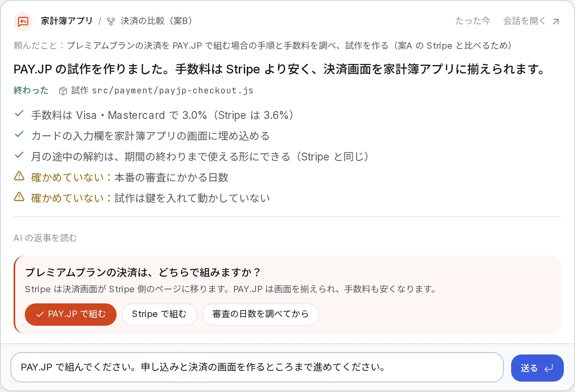Screen dimensions: 575x392
Task: Open the 決済の比較（案B）breadcrumb
Action: tap(157, 21)
